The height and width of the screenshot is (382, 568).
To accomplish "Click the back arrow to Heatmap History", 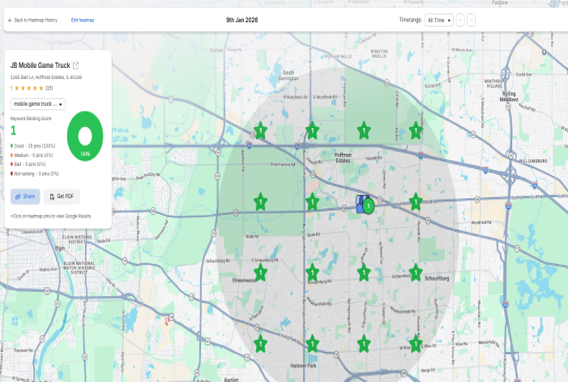I will click(x=10, y=20).
